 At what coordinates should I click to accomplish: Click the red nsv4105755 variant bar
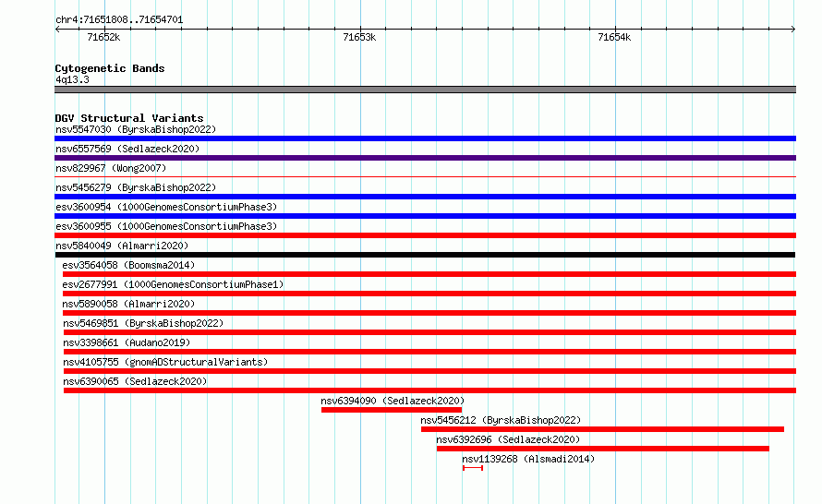[x=429, y=371]
